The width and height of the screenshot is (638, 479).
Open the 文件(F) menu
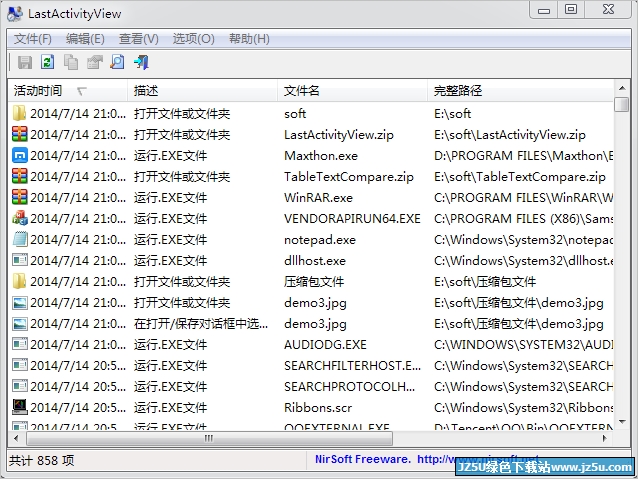[33, 39]
